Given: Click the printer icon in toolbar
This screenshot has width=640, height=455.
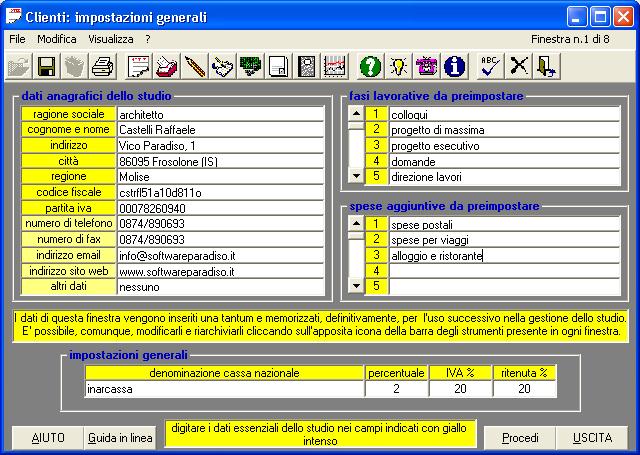Looking at the screenshot, I should [x=102, y=67].
